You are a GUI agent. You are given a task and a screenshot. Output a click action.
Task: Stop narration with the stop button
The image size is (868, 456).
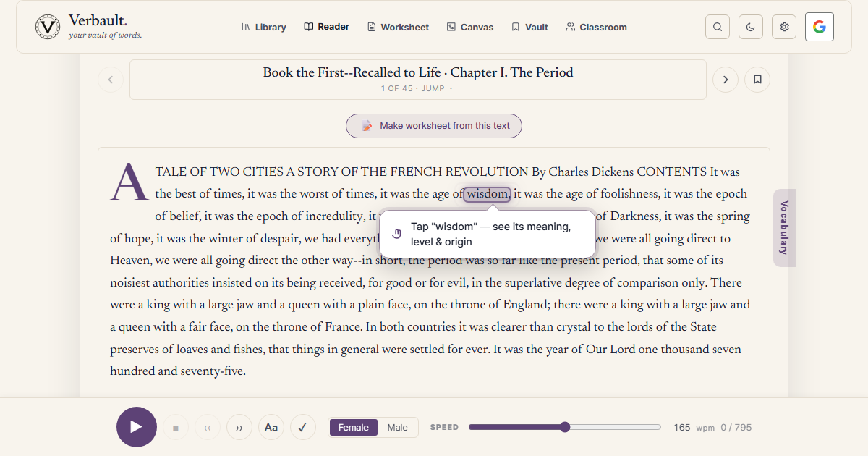(x=176, y=428)
